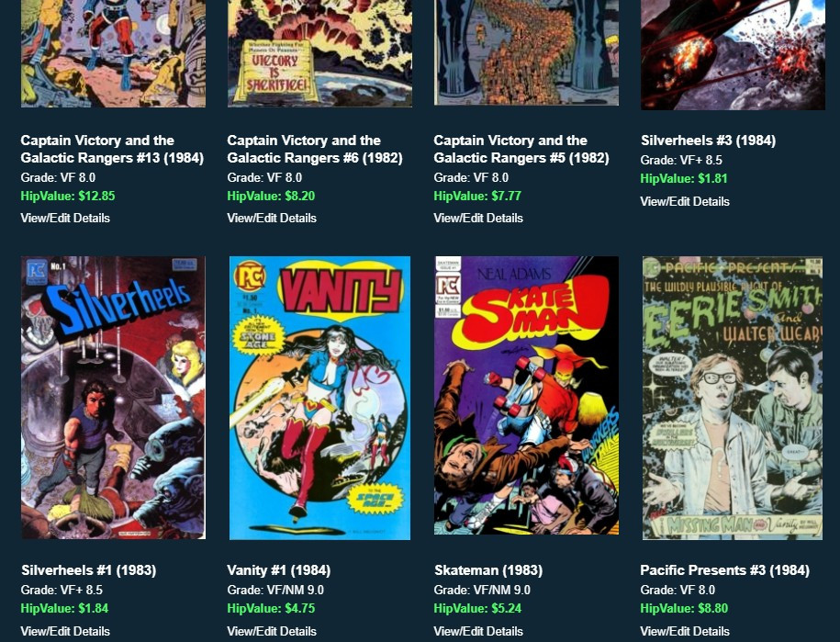Screen dimensions: 840x642
Task: Click View/Edit Details under Vanity #1
Action: tap(272, 631)
